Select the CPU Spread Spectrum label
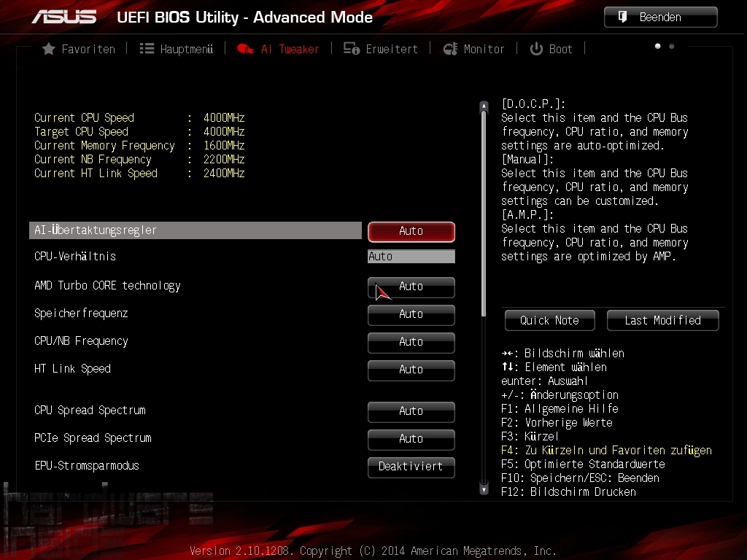Viewport: 747px width, 560px height. coord(90,410)
